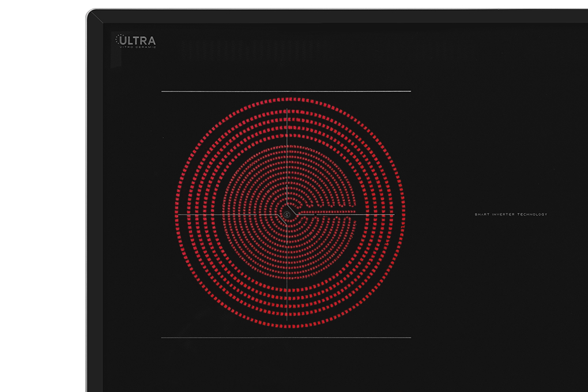Click the "VITRO CERAMIC" text under the ULTRA logo
The height and width of the screenshot is (392, 588).
point(138,47)
